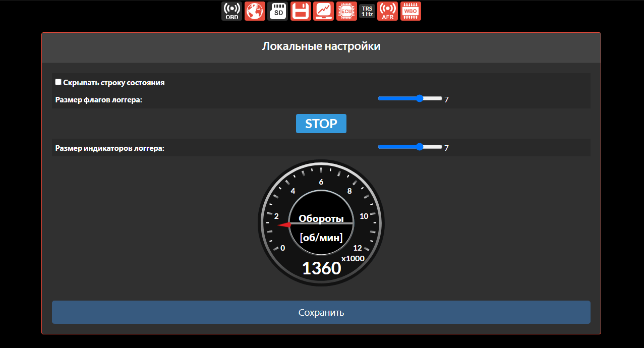644x348 pixels.
Task: Click the Локальные настройки panel header
Action: pos(321,47)
